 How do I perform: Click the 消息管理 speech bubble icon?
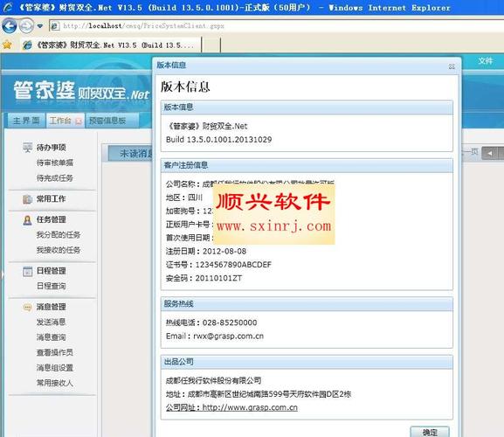pos(27,307)
